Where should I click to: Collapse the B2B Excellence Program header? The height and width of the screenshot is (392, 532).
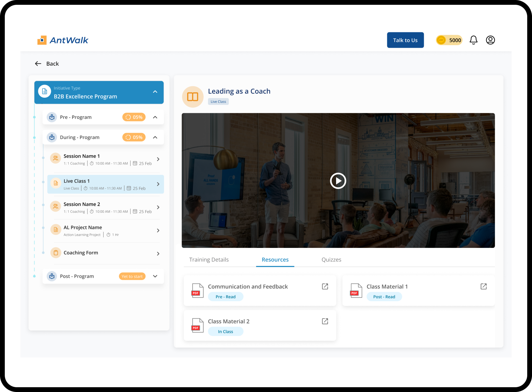click(x=155, y=92)
